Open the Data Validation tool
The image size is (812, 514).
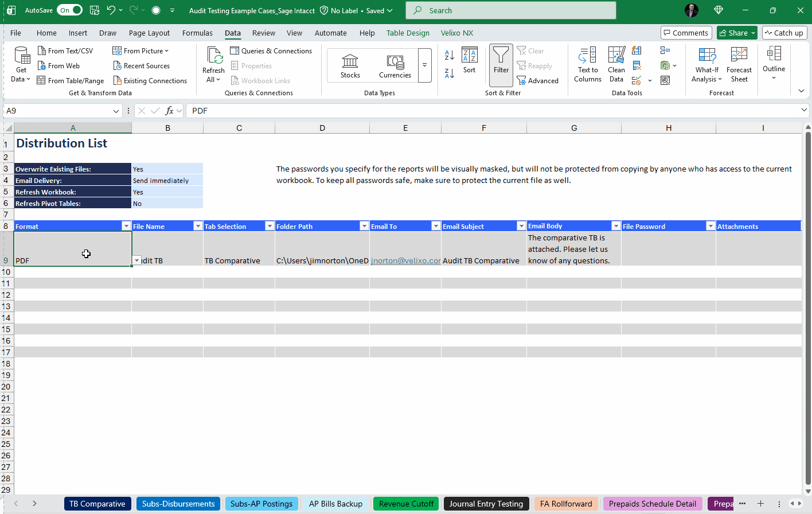pyautogui.click(x=637, y=80)
